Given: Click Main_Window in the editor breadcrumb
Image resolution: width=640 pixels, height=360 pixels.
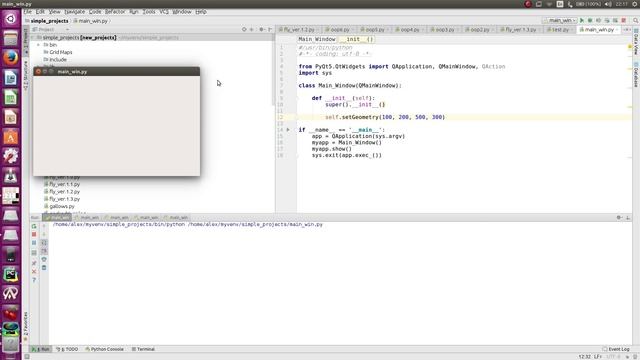Looking at the screenshot, I should (317, 39).
